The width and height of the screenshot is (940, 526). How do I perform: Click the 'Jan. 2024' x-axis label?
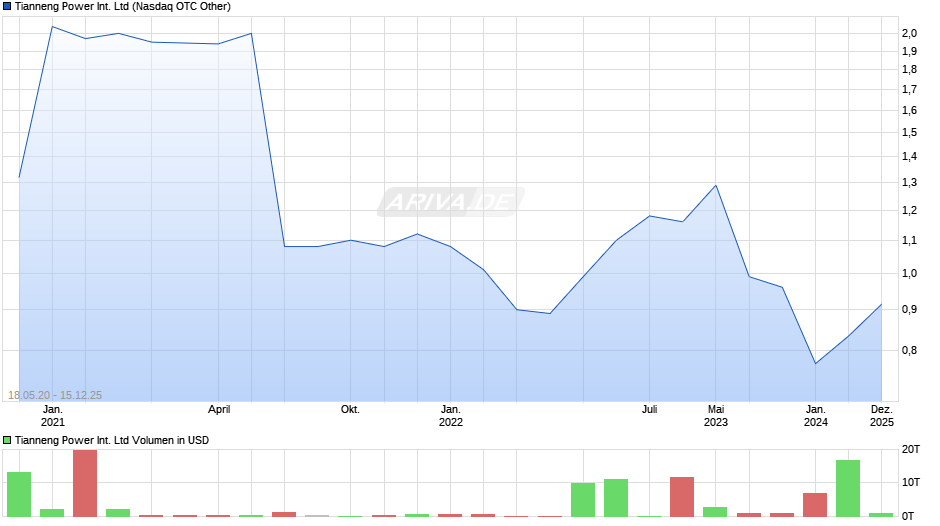(816, 416)
